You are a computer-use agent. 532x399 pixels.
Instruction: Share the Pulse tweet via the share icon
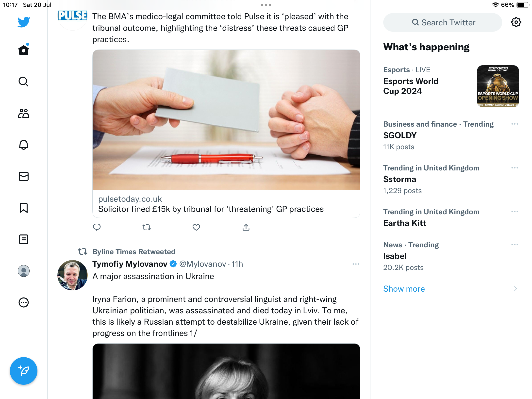[x=246, y=227]
